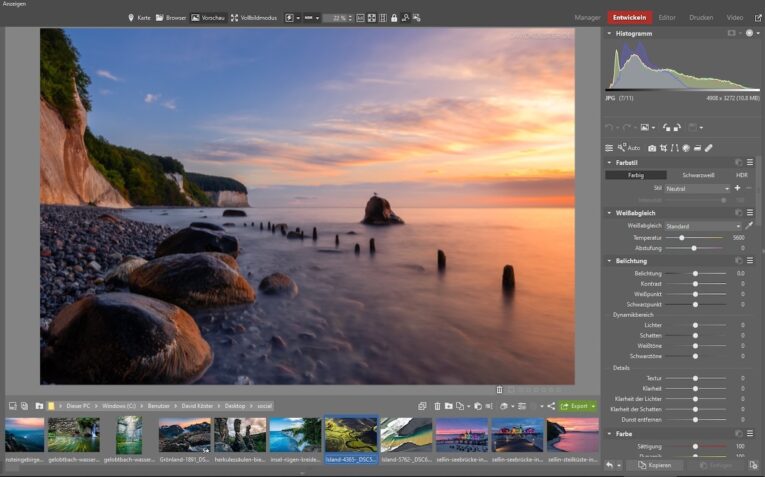Screen dimensions: 765x477
Task: Open the Stil Neutral dropdown
Action: click(697, 188)
